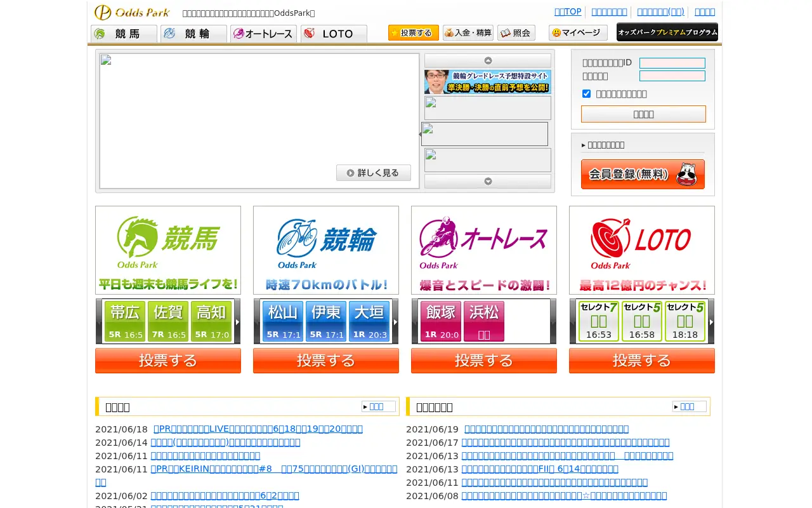
Task: Select 飯塚 1R race tile
Action: 441,321
